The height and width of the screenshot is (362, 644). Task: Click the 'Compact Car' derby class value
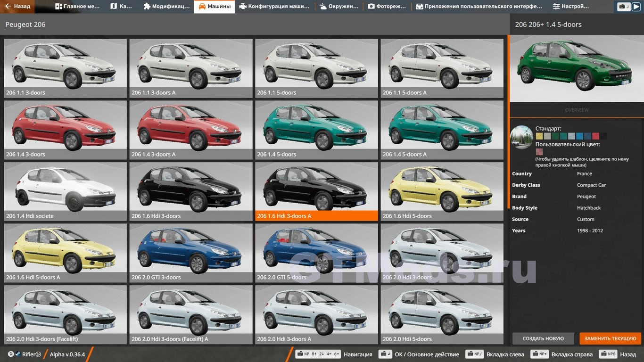pyautogui.click(x=591, y=185)
